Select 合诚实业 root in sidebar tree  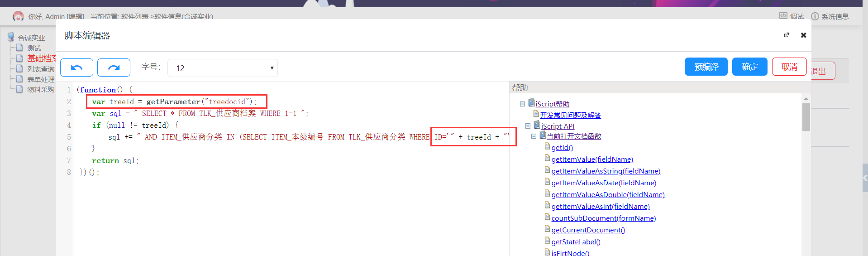31,38
